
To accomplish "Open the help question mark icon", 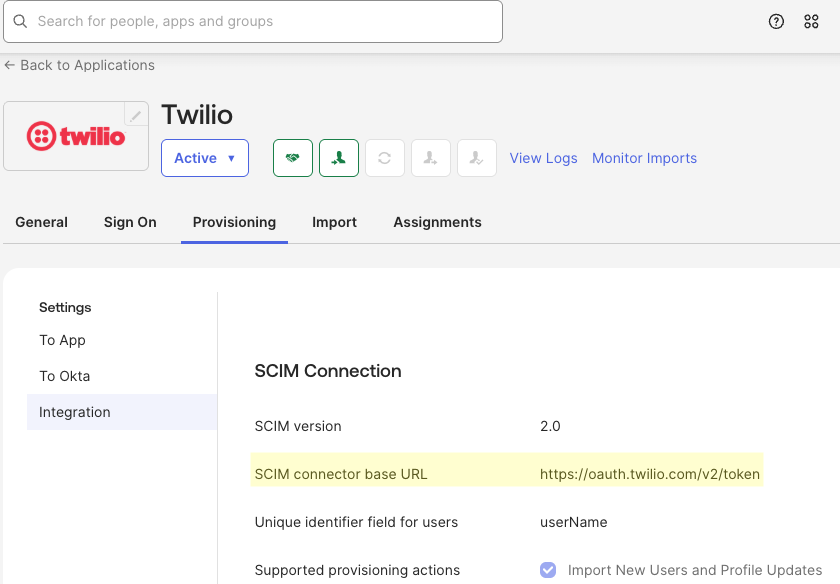I will (x=776, y=21).
